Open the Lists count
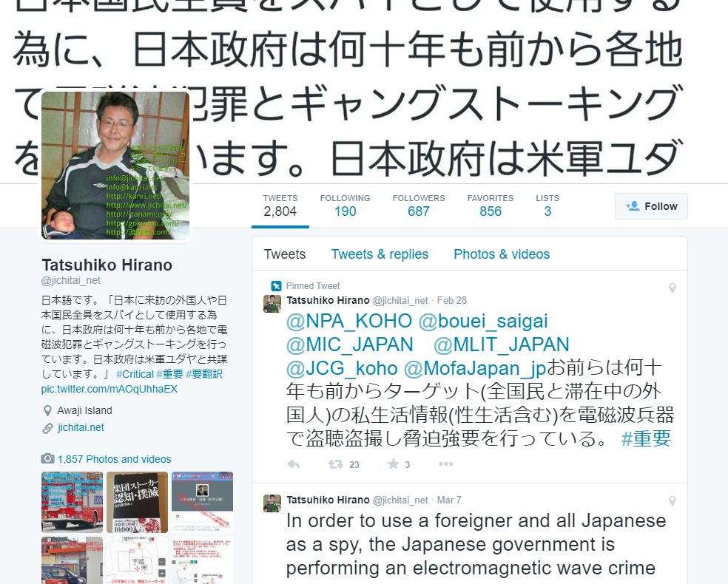Screen dimensions: 728x584 click(547, 206)
